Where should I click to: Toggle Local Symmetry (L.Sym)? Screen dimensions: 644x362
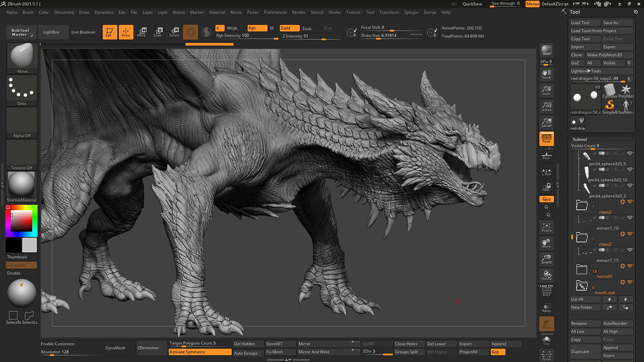pos(546,172)
